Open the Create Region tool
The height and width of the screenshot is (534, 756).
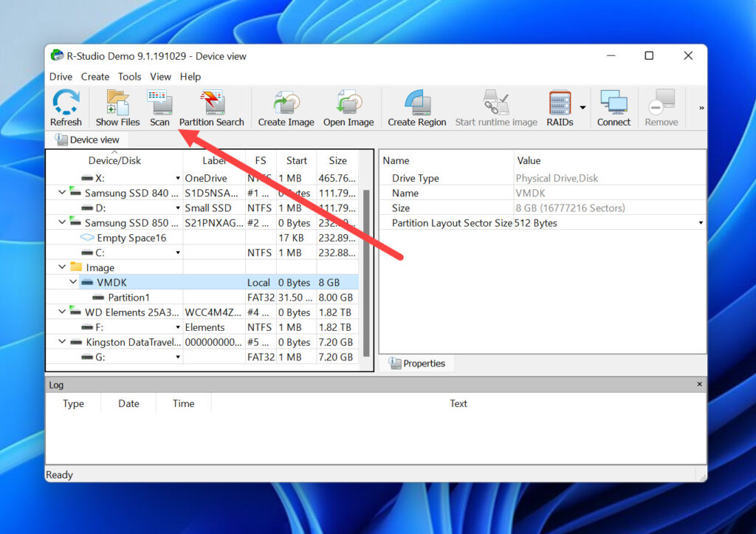click(x=416, y=107)
